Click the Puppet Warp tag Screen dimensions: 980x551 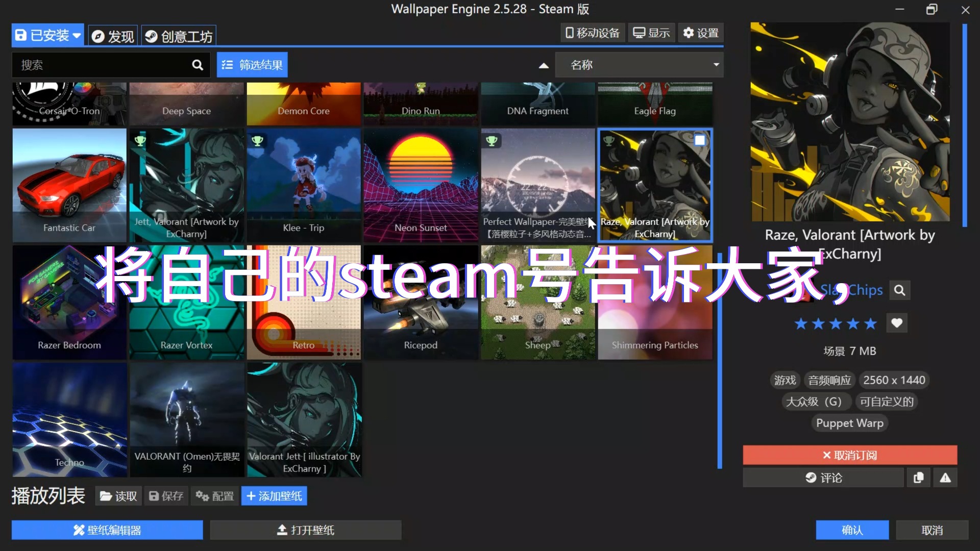pos(849,423)
